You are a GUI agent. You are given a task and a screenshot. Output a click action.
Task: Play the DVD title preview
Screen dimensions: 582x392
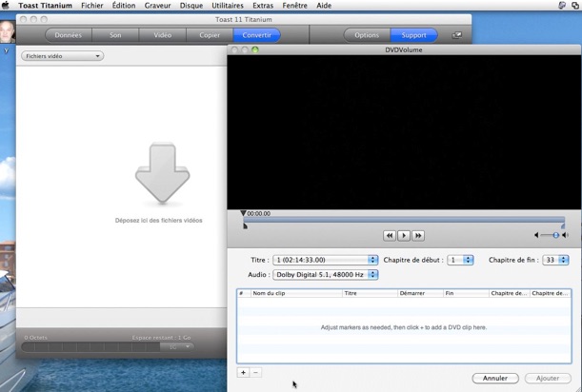click(404, 236)
